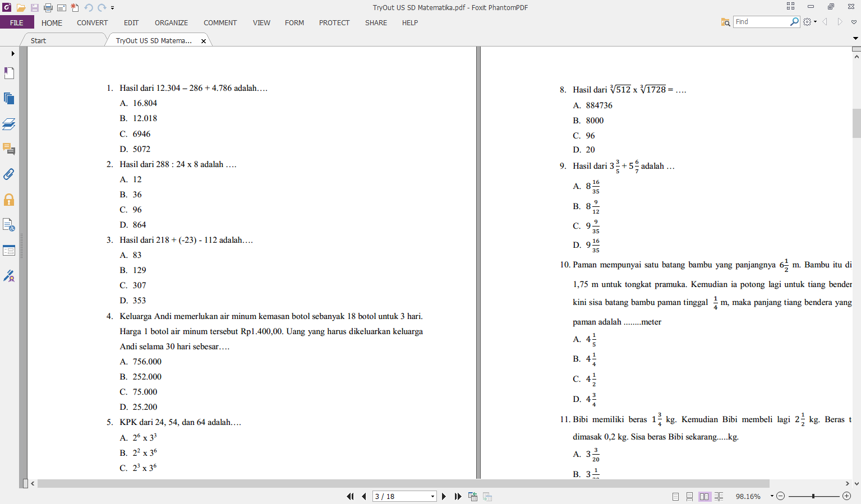The image size is (861, 504).
Task: Enable continuous page view mode
Action: pyautogui.click(x=689, y=496)
